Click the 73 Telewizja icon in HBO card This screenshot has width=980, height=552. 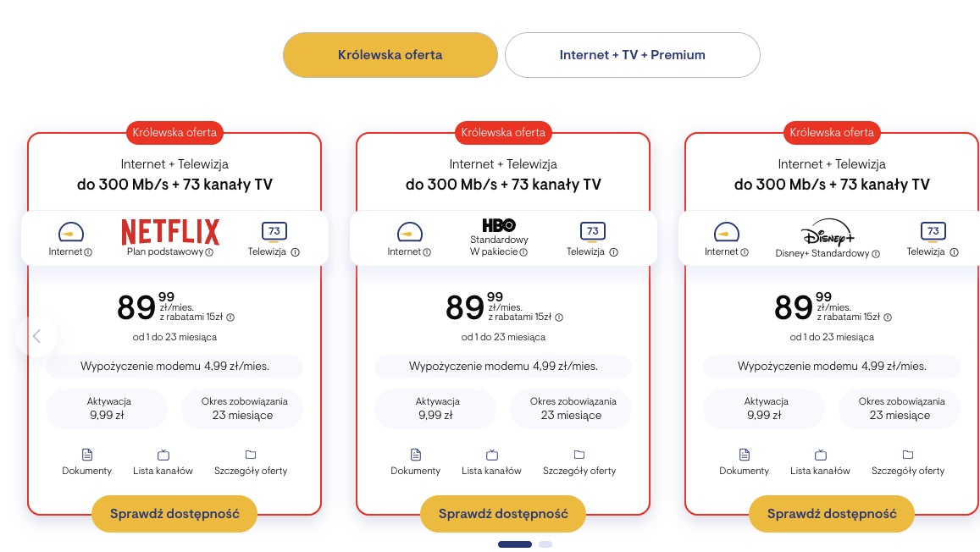[x=592, y=232]
